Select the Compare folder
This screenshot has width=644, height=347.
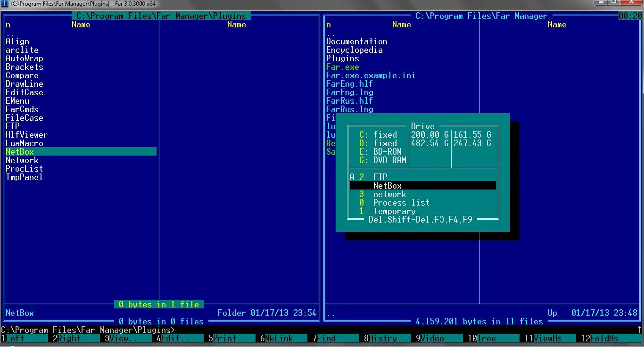[x=22, y=75]
